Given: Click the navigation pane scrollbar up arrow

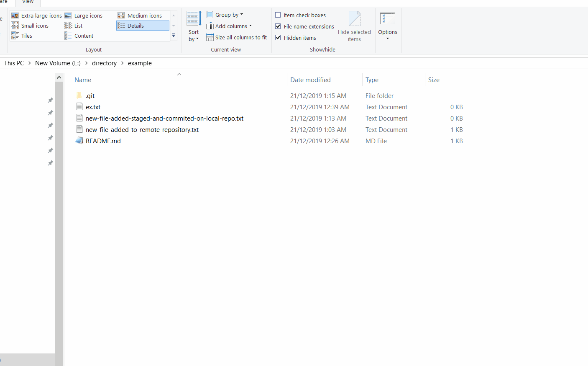Looking at the screenshot, I should coord(59,77).
